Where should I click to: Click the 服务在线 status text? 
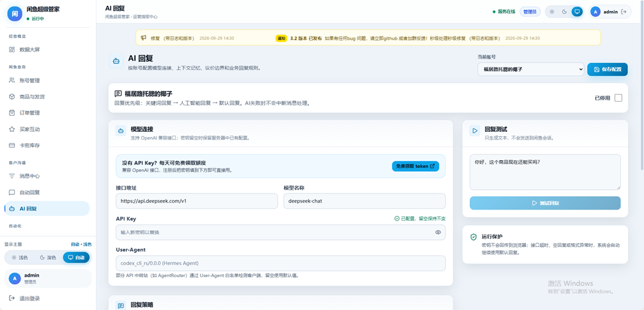[x=506, y=12]
